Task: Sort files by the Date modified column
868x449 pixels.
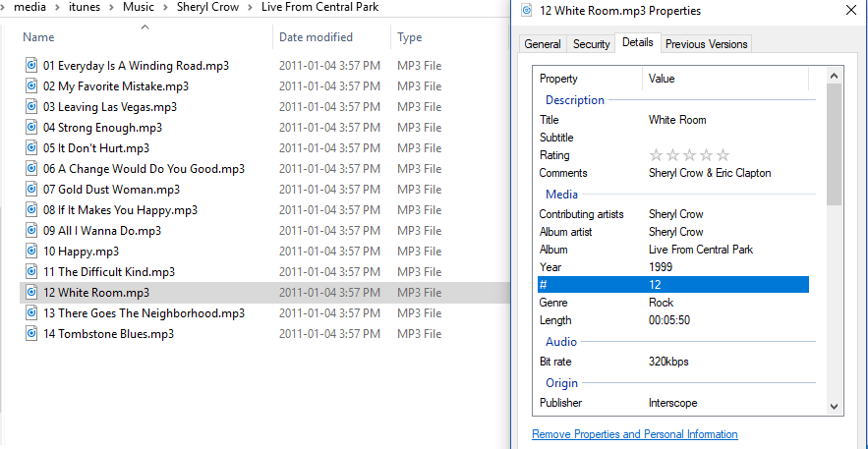Action: [316, 37]
